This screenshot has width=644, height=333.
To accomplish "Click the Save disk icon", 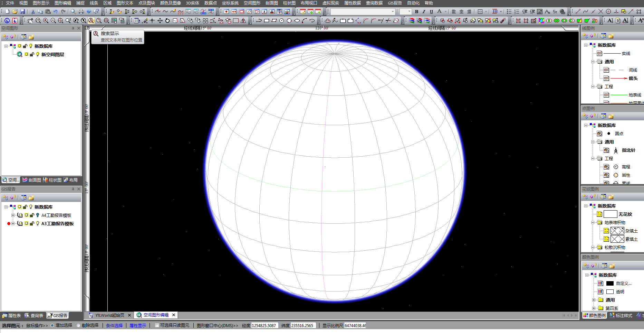I will pyautogui.click(x=22, y=11).
